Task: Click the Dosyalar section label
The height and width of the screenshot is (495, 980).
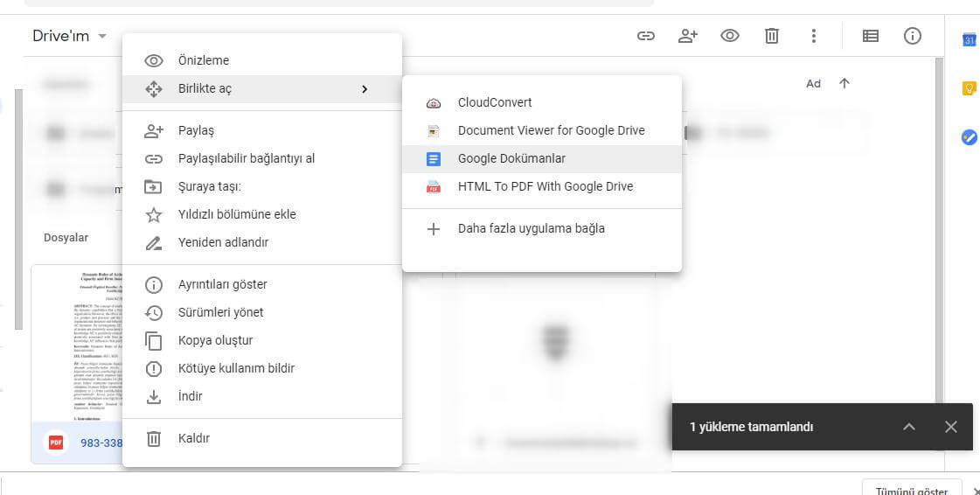Action: click(x=66, y=238)
